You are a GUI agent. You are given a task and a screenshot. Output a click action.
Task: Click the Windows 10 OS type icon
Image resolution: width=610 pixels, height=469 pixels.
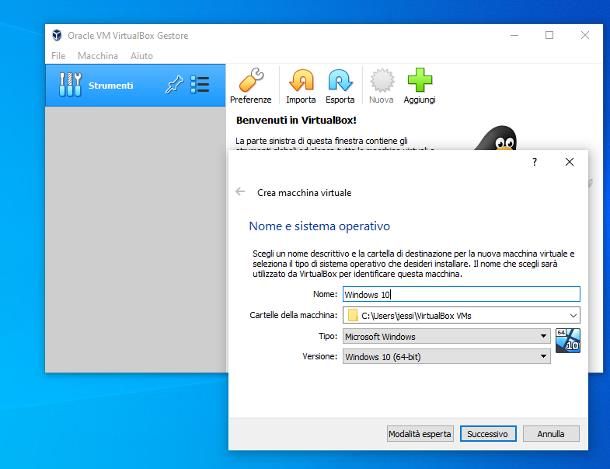click(568, 340)
